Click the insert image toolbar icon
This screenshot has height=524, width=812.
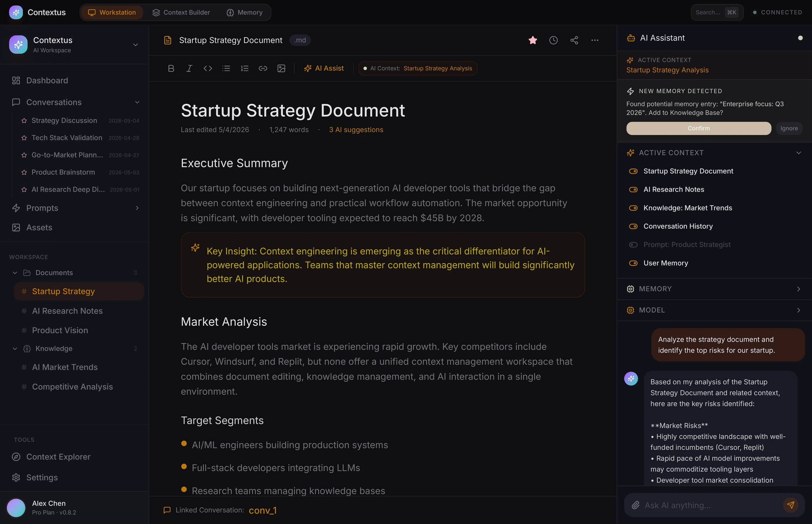coord(281,68)
